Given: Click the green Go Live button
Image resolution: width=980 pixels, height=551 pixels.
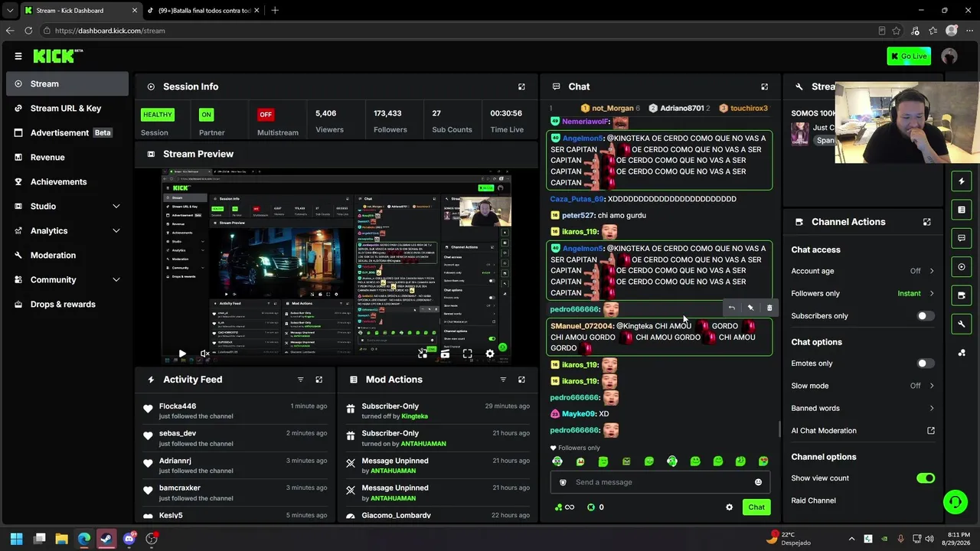Looking at the screenshot, I should point(909,56).
